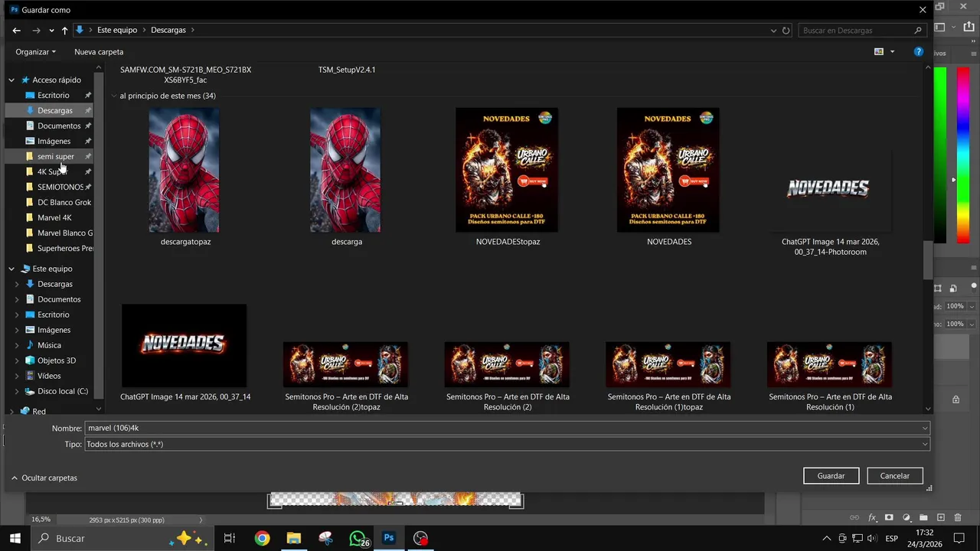Create new adjustment layer icon

(906, 518)
